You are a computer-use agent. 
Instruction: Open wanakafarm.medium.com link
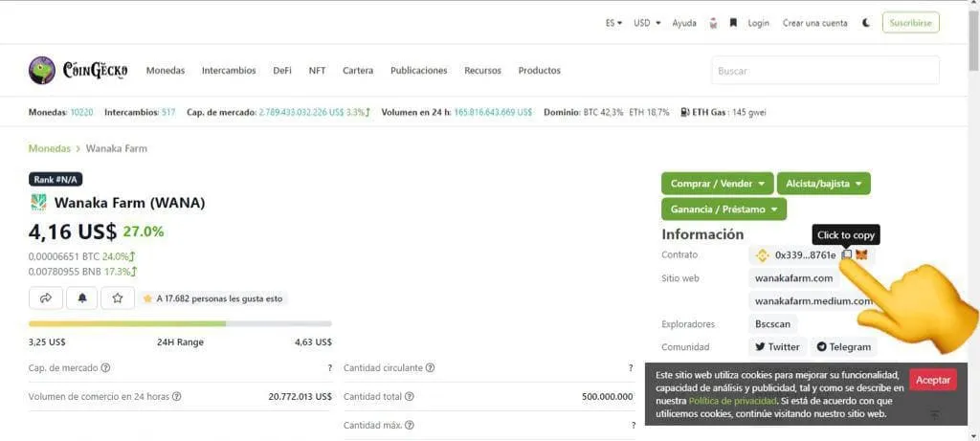813,301
